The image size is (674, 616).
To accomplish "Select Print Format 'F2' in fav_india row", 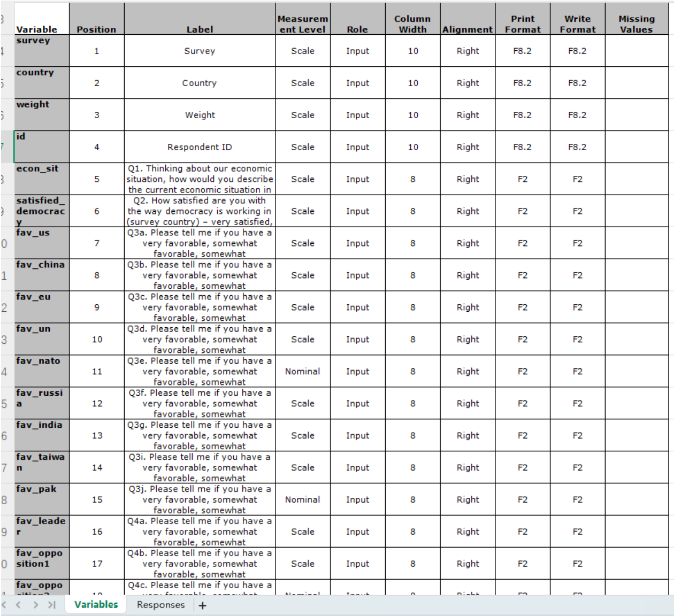I will [x=523, y=436].
